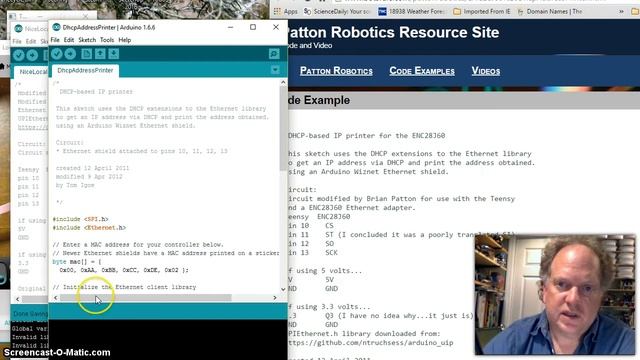
Task: Open File menu in DhcpAddressPrinter window
Action: 55,40
